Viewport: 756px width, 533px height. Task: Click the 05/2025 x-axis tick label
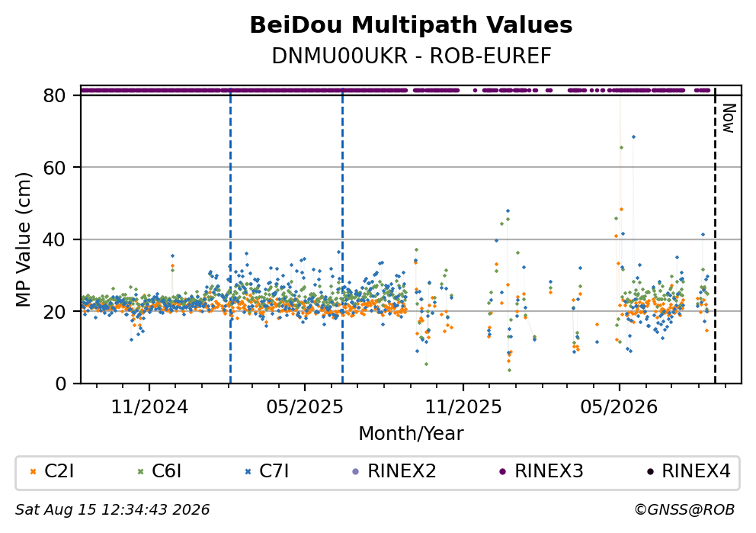coord(305,408)
